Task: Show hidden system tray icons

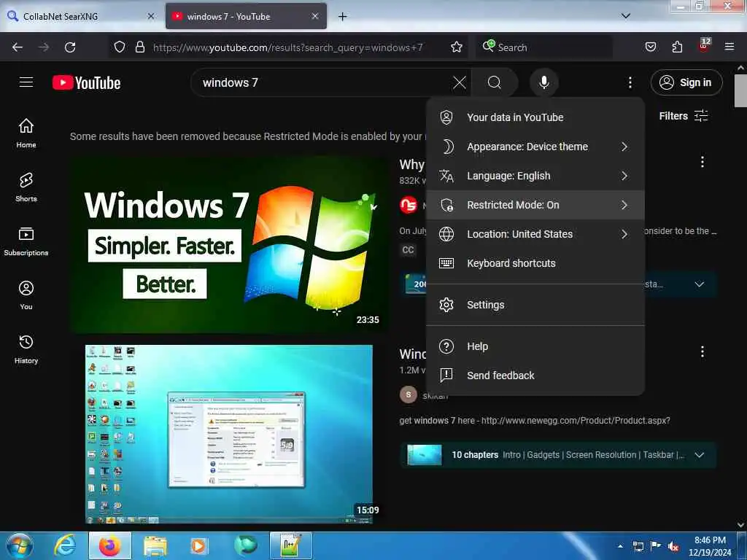Action: (x=620, y=546)
